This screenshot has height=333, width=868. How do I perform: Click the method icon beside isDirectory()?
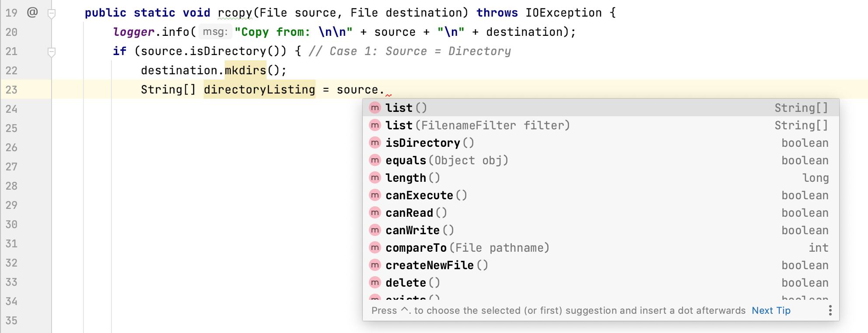point(375,142)
